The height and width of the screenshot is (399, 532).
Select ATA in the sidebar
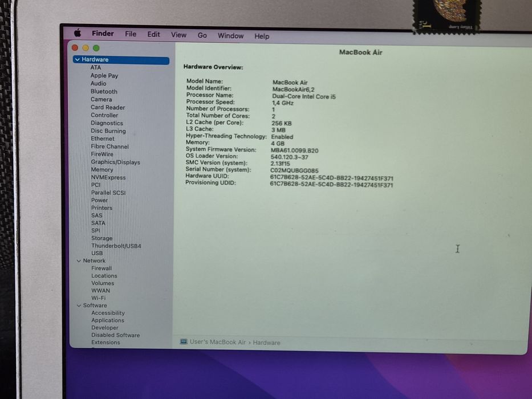tap(96, 67)
